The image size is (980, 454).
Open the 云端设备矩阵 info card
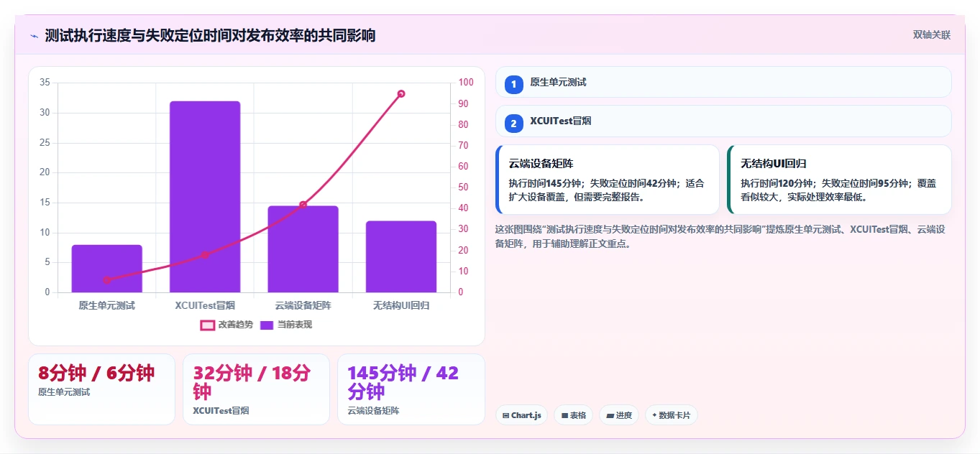tap(608, 180)
